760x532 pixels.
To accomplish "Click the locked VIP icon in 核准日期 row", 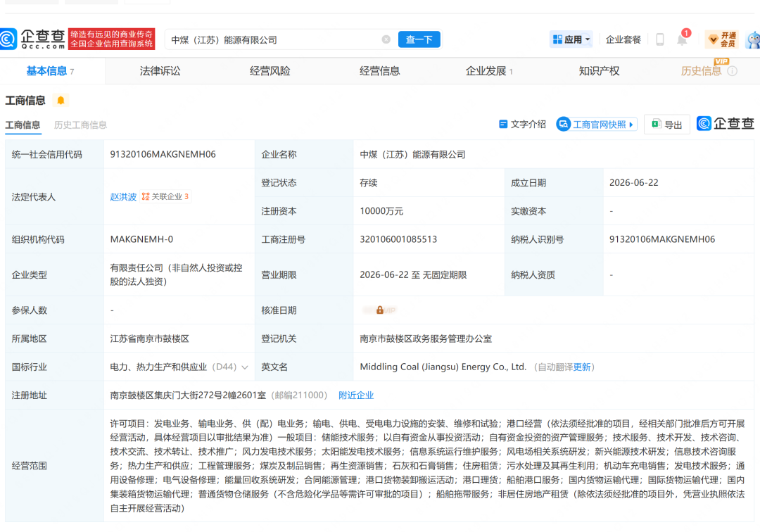I will pos(380,310).
